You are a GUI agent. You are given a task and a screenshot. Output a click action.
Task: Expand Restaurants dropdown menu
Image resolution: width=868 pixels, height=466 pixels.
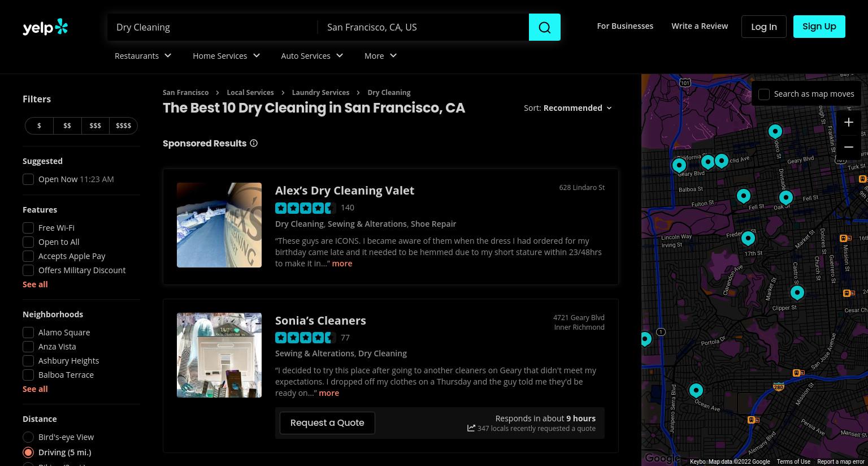(143, 56)
